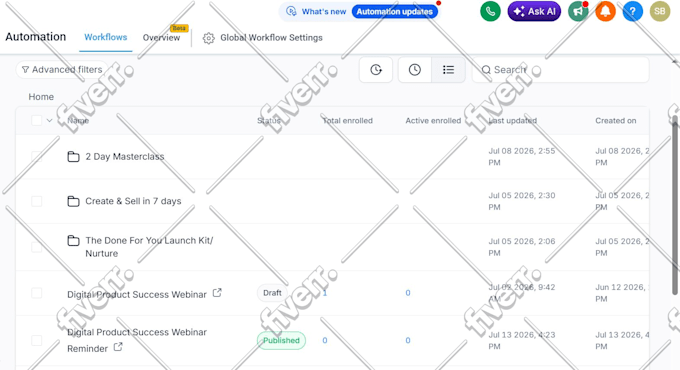Sort by Created on column header

coord(616,121)
